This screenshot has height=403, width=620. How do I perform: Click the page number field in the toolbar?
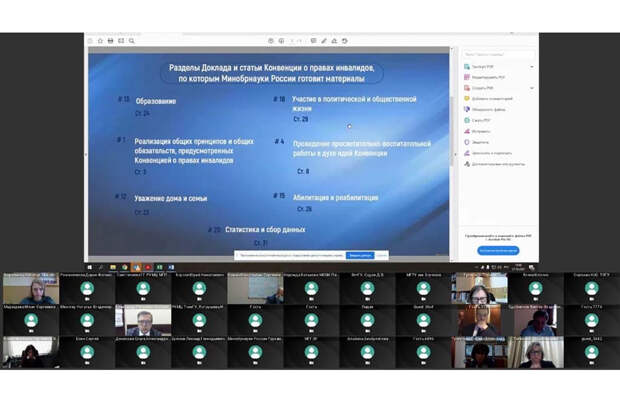[293, 41]
